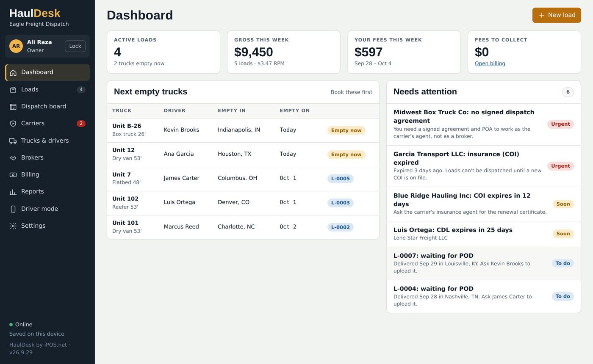Viewport: 593px width, 364px height.
Task: Click the Active Loads stat card
Action: 163,52
